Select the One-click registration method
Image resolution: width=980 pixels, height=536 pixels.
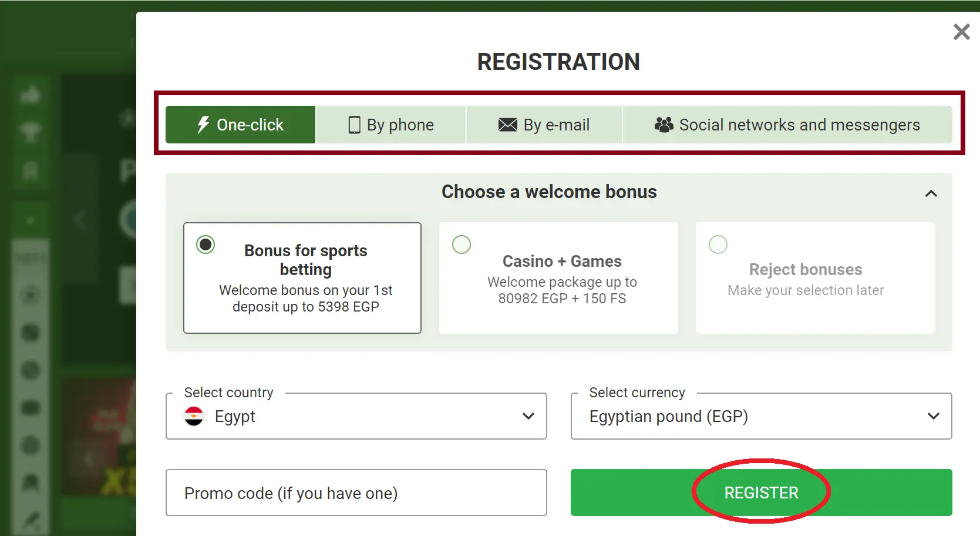click(240, 125)
